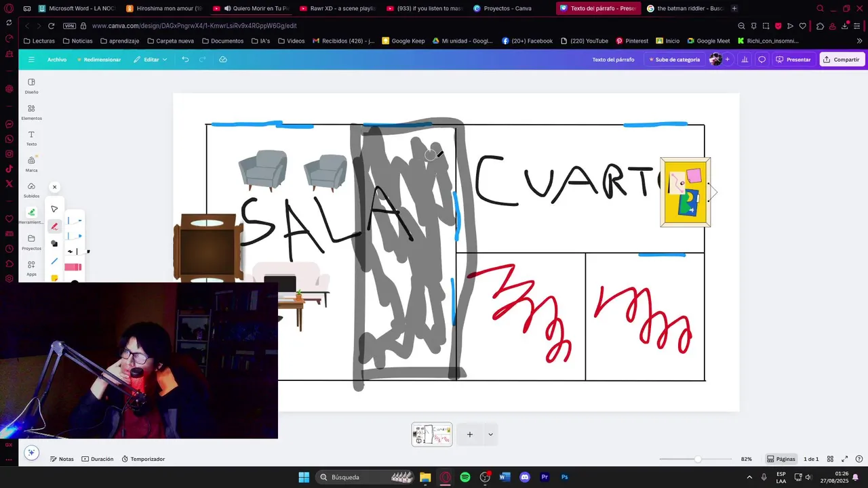
Task: Open the help question mark
Action: 859,459
